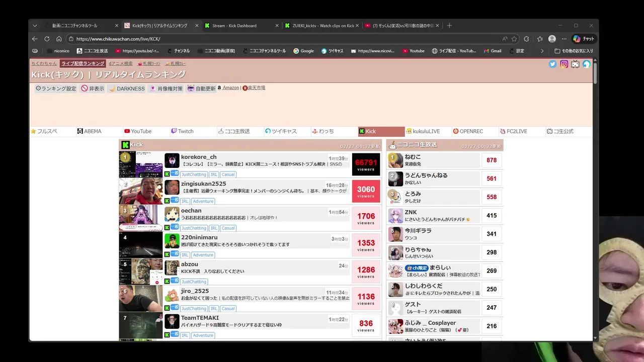644x362 pixels.
Task: Click ZNK's avatar in ニコニコ生放送 list
Action: click(395, 216)
